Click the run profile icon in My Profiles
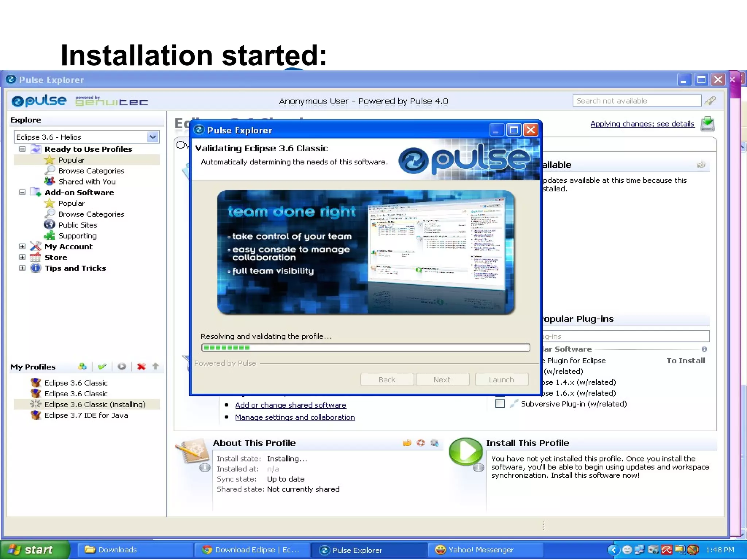 pyautogui.click(x=122, y=366)
